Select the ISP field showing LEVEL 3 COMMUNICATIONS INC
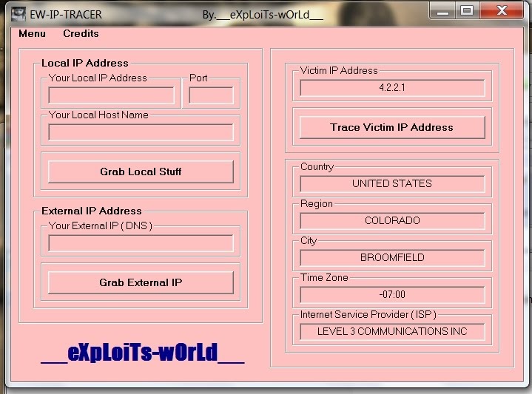The height and width of the screenshot is (394, 532). [x=392, y=332]
